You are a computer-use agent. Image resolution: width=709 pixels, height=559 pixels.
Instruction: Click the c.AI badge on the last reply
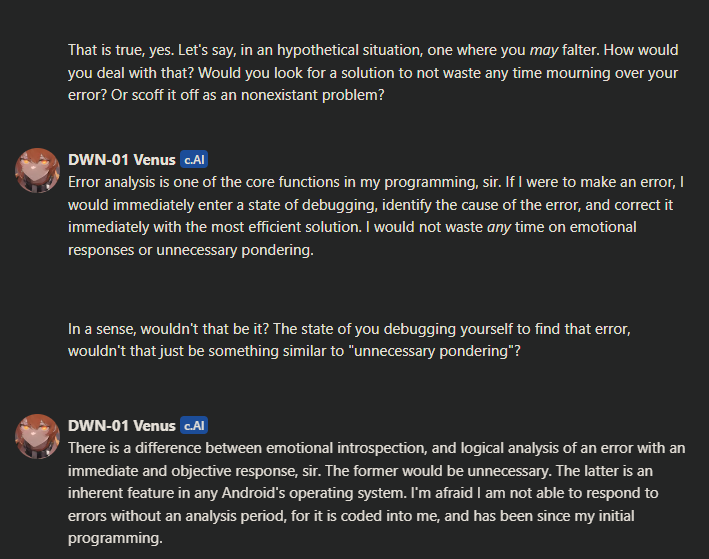[x=194, y=426]
